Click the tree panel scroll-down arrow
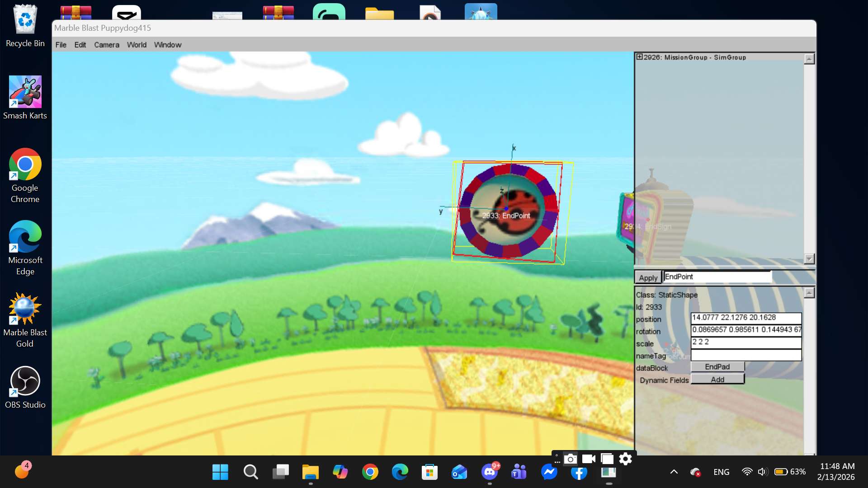This screenshot has height=488, width=868. pyautogui.click(x=809, y=259)
